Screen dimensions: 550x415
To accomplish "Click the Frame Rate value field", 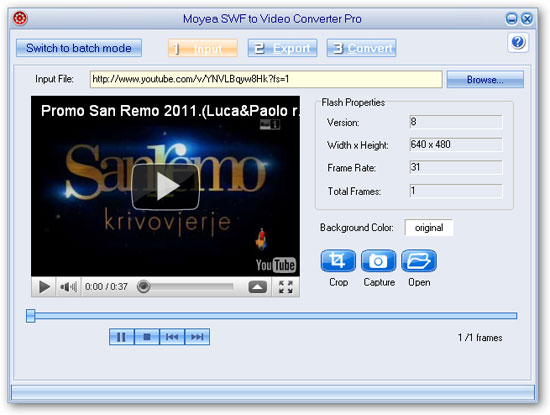I will [x=456, y=167].
